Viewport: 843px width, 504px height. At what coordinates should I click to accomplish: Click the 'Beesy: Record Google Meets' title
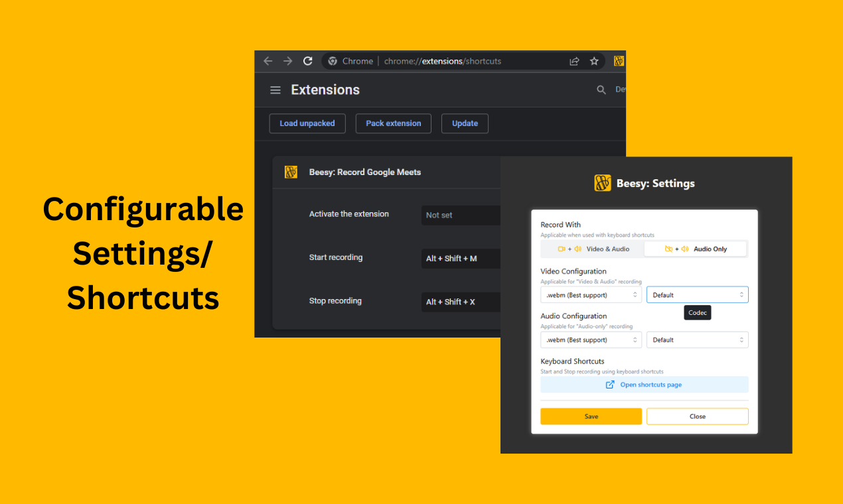[365, 172]
